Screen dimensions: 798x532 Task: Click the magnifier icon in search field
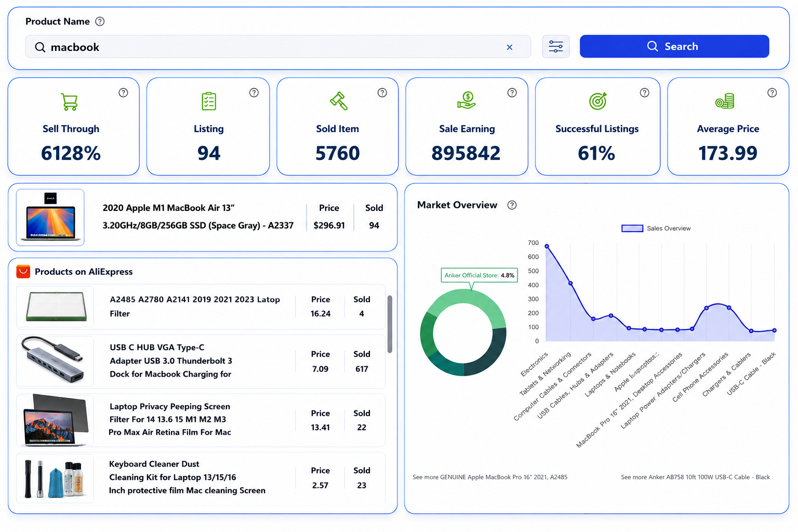[40, 47]
